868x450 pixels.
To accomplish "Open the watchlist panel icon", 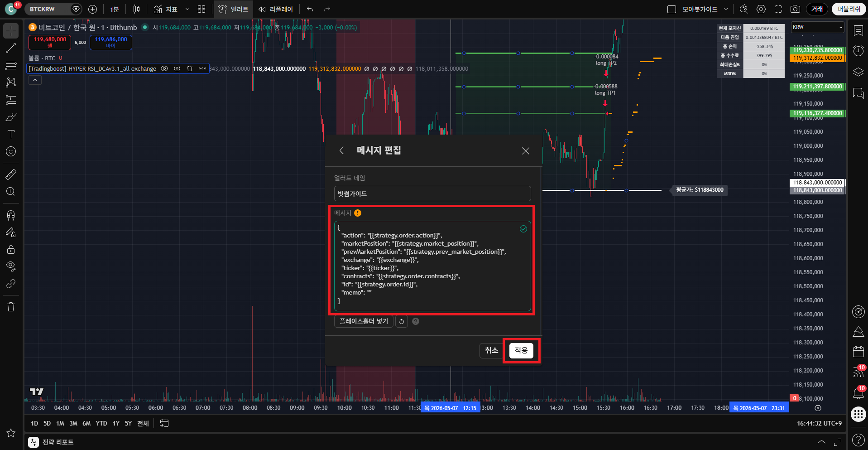I will (x=858, y=30).
